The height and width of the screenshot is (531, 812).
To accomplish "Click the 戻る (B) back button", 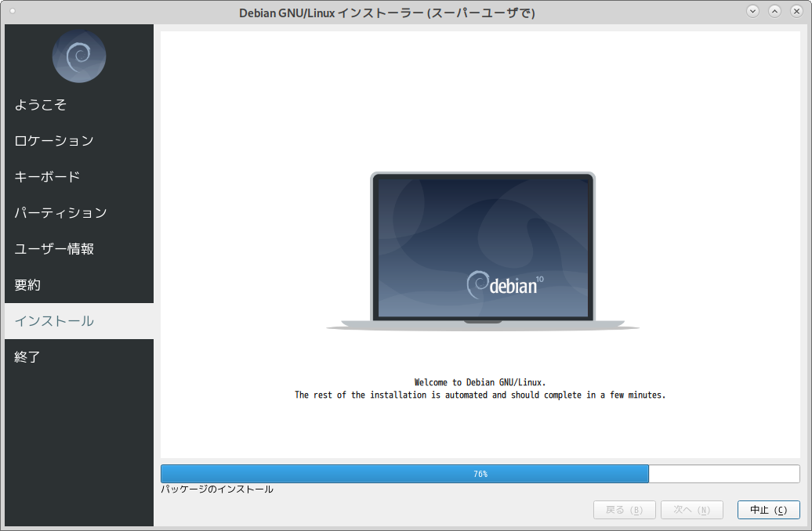I will [625, 510].
